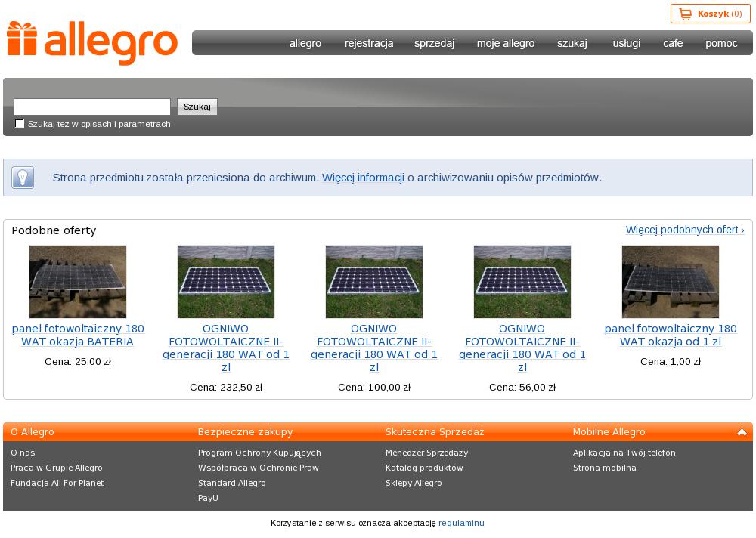Open thumbnail of the 56,00 zł offer
The width and height of the screenshot is (756, 538).
[x=522, y=282]
